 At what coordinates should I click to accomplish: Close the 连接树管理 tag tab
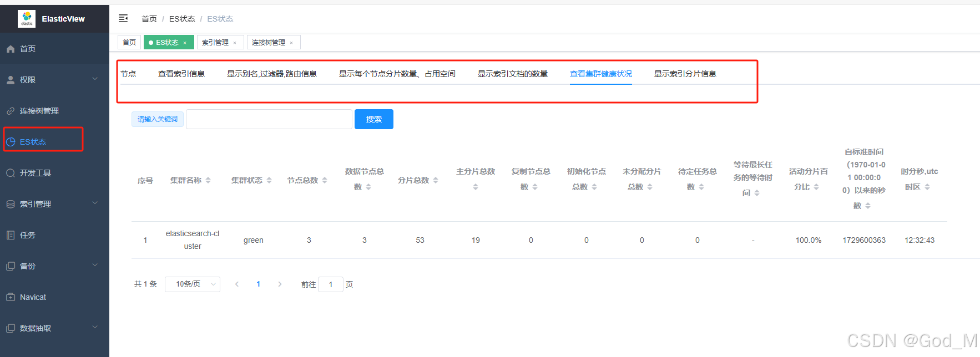coord(291,43)
